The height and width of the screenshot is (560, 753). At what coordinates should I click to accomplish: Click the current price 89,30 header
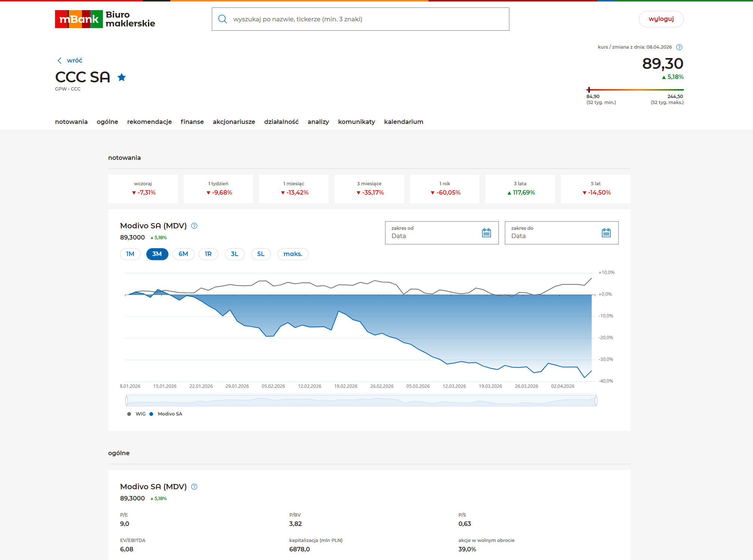click(663, 64)
